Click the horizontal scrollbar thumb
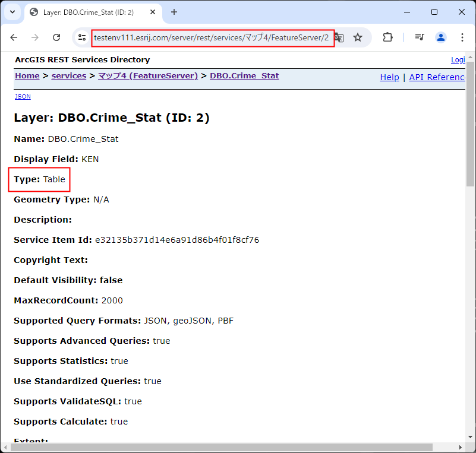 pyautogui.click(x=222, y=447)
